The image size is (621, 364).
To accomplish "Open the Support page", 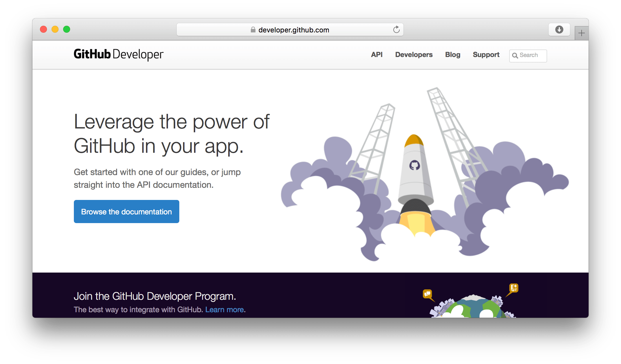I will click(486, 55).
